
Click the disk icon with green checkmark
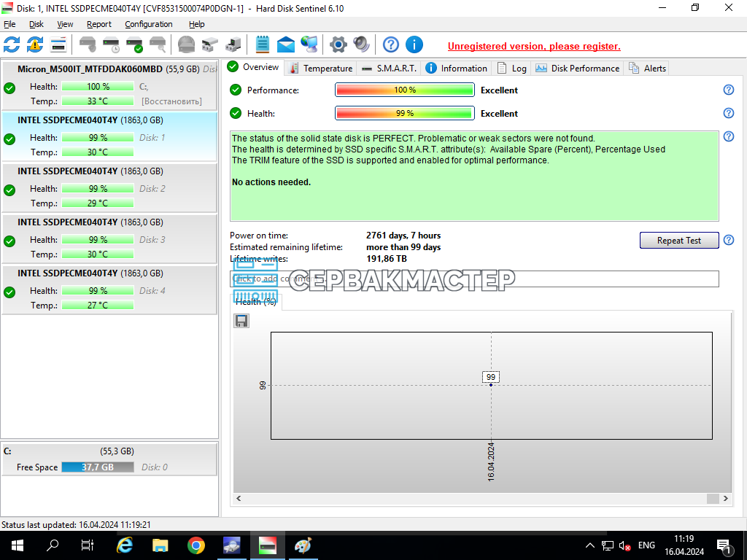134,44
